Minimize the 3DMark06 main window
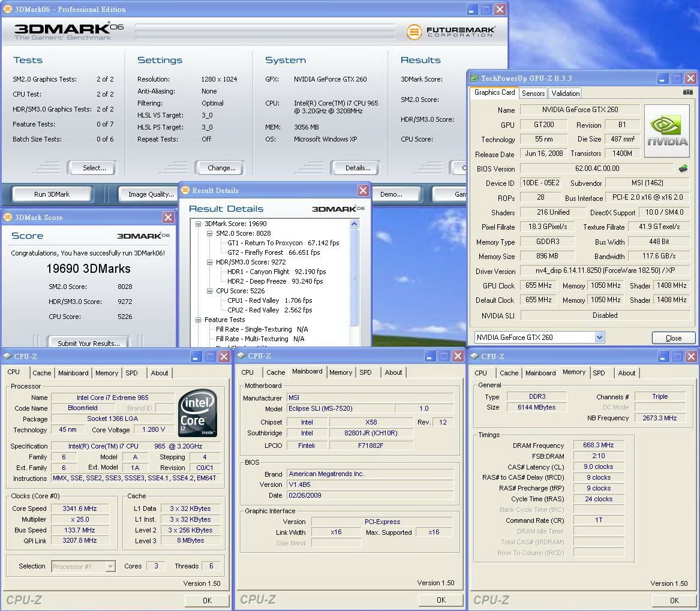The height and width of the screenshot is (611, 700). tap(472, 9)
